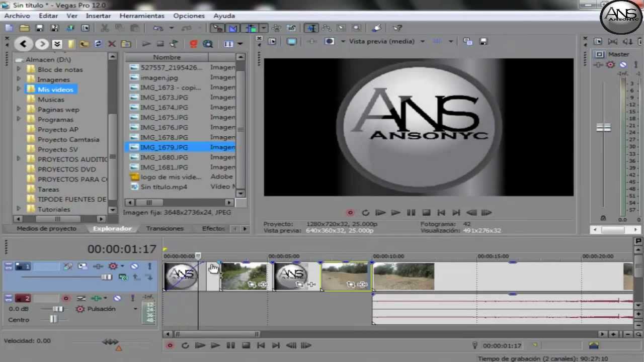Toggle Explorer auto-preview button
The height and width of the screenshot is (362, 644).
pyautogui.click(x=174, y=44)
